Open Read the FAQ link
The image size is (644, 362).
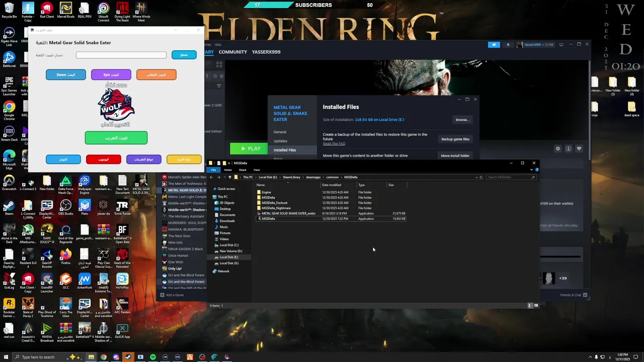(x=334, y=144)
